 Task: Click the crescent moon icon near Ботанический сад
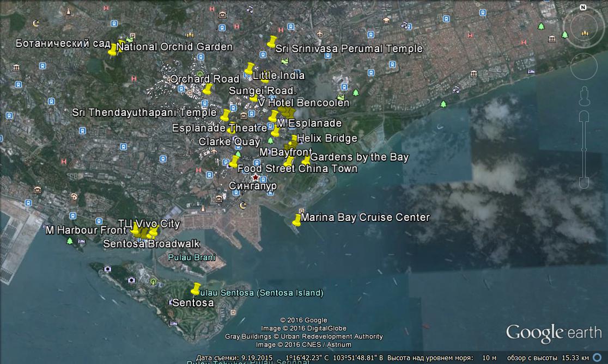tap(35, 23)
